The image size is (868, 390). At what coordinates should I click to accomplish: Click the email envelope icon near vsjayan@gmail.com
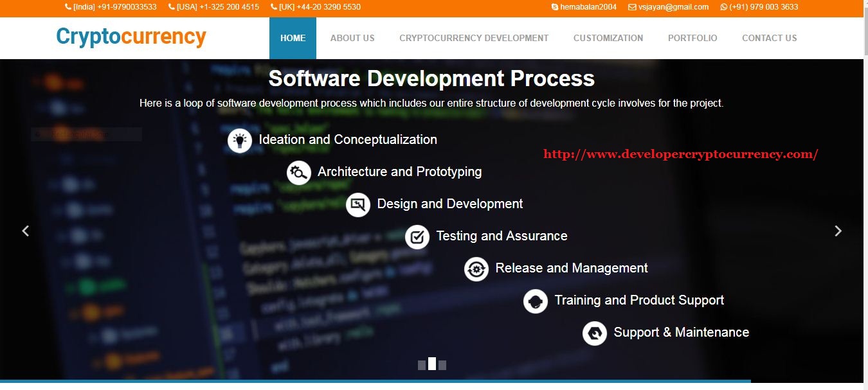tap(631, 7)
